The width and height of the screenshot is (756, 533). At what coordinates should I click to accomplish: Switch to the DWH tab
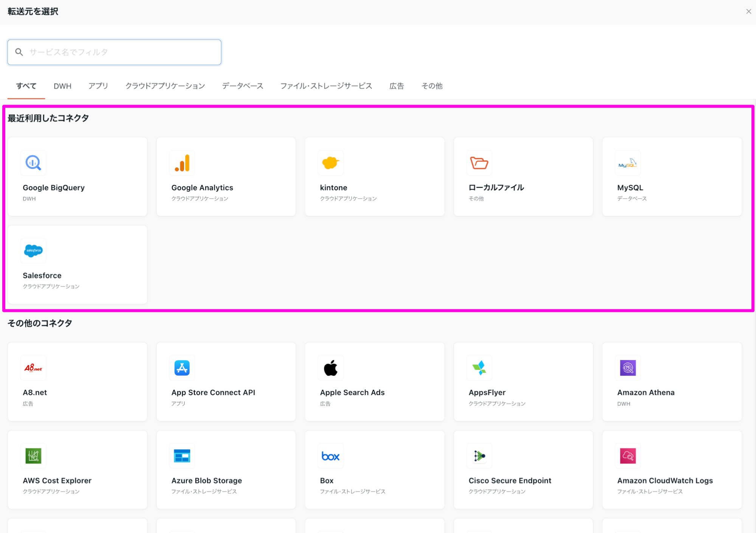click(62, 86)
